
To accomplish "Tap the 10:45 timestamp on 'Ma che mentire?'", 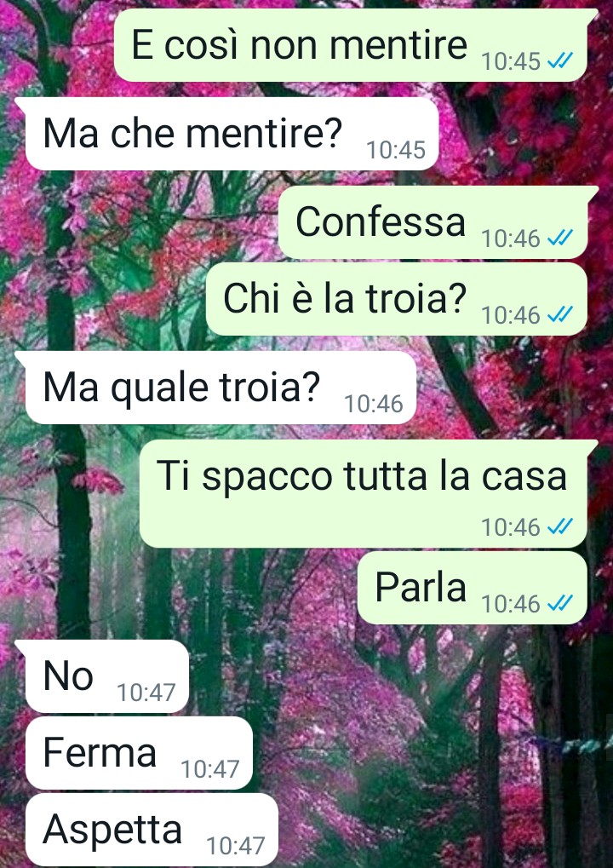I will (396, 150).
